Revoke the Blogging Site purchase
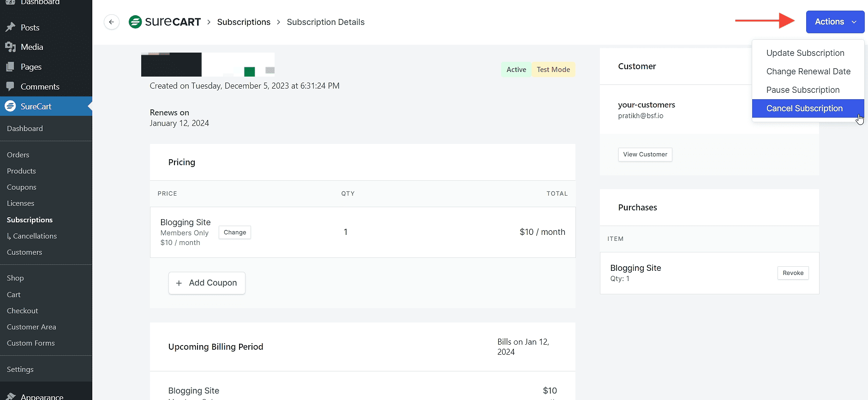The width and height of the screenshot is (868, 400). pyautogui.click(x=792, y=273)
